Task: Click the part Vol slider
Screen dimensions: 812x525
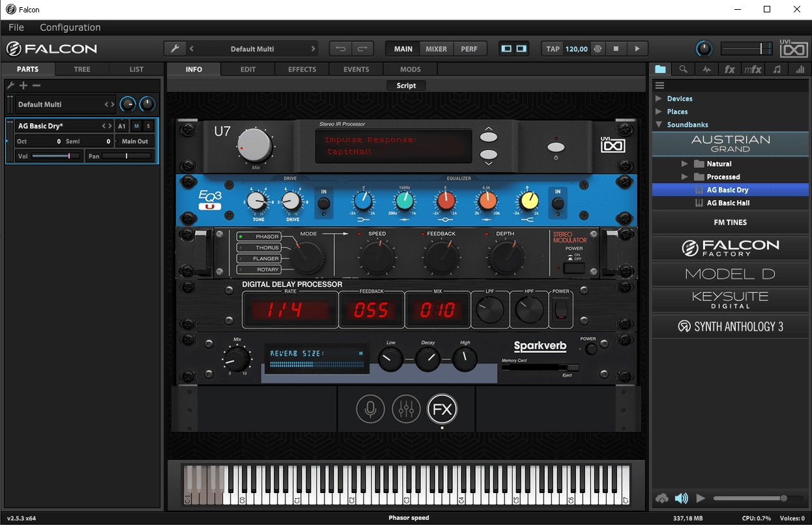Action: [x=55, y=156]
